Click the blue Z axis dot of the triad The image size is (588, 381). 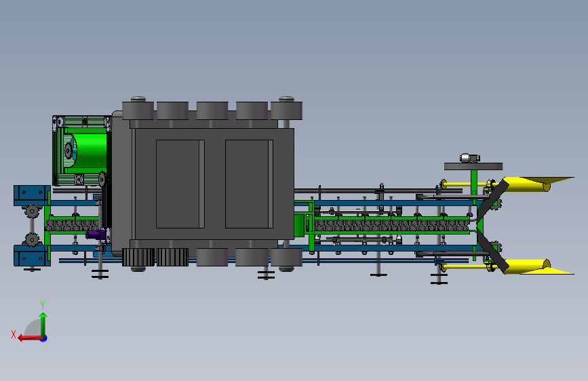(x=44, y=338)
